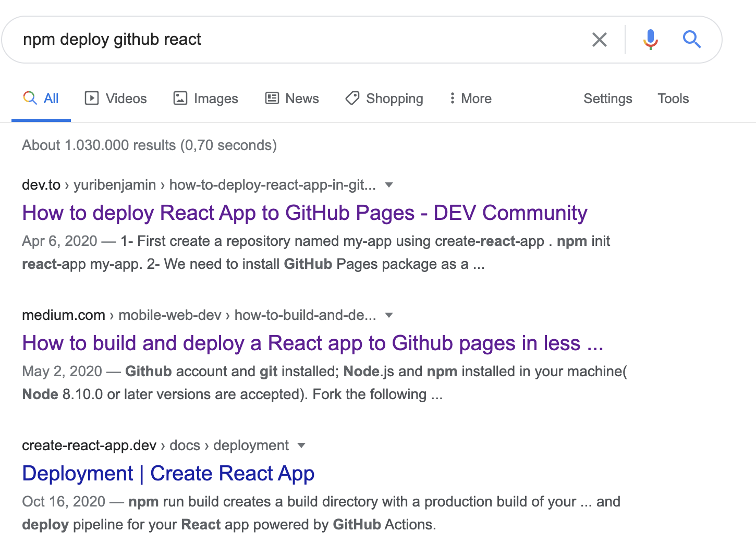Image resolution: width=756 pixels, height=544 pixels.
Task: Click the 'May 2, 2020' snippet date
Action: pos(62,372)
